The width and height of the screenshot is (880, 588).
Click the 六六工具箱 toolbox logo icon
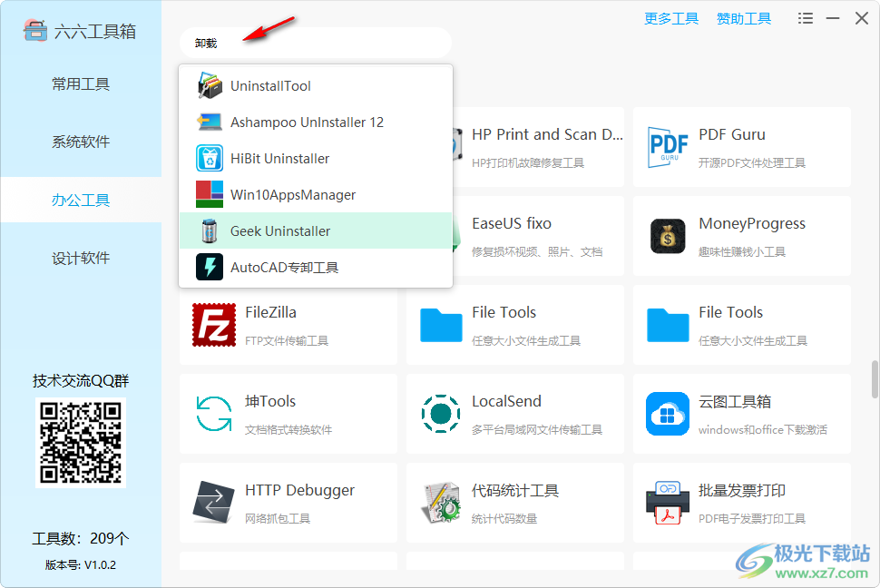pyautogui.click(x=34, y=30)
